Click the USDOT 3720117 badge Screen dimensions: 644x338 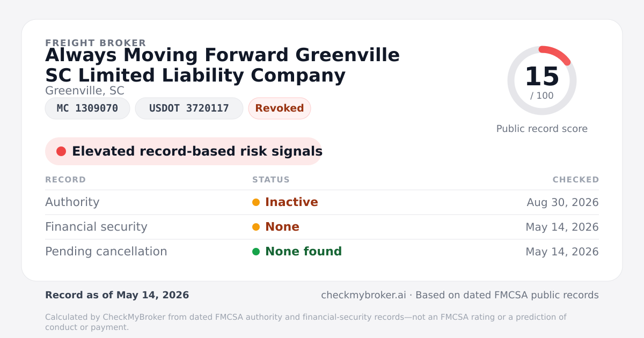coord(189,108)
